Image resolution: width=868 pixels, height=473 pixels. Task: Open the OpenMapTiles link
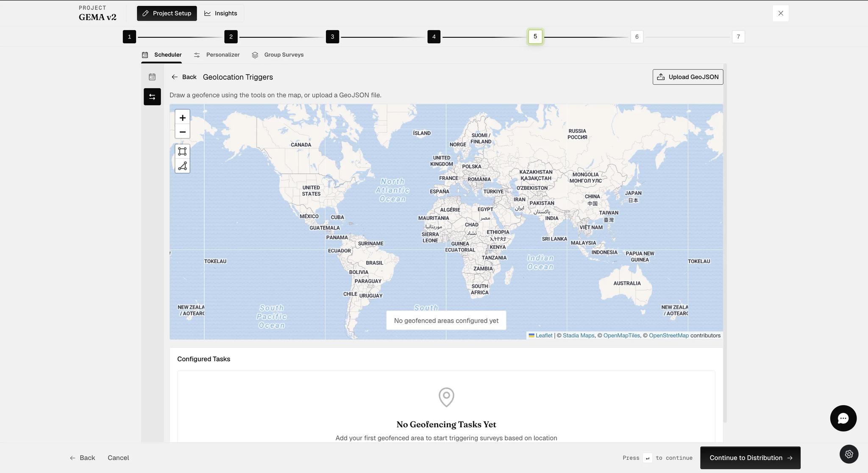(x=622, y=335)
